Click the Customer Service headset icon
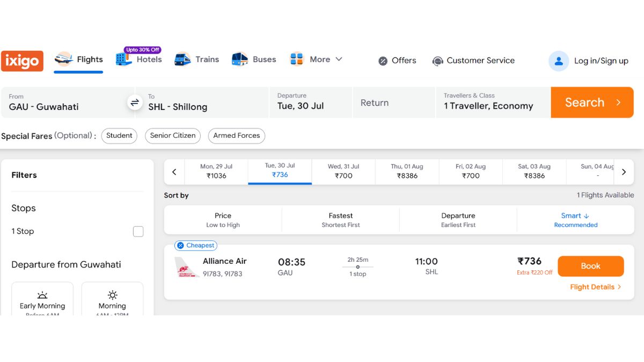Screen dimensions: 644x362 point(437,61)
